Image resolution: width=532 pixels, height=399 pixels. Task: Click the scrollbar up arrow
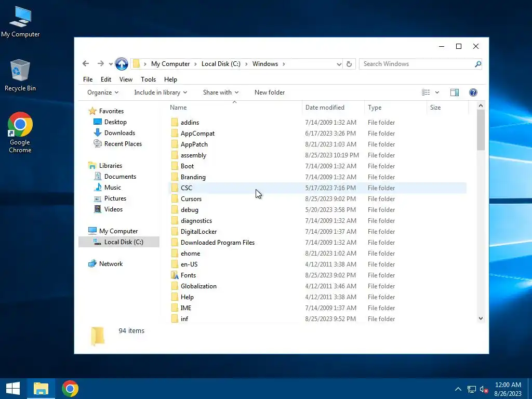tap(481, 106)
